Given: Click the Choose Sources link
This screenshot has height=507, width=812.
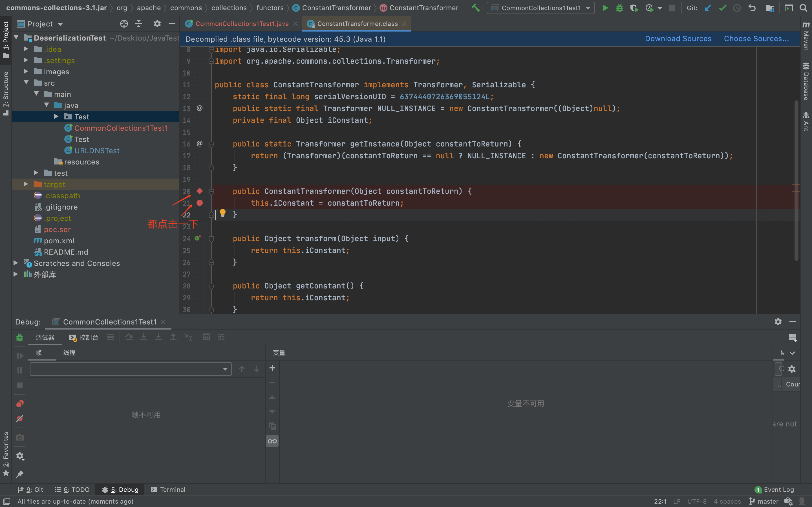Looking at the screenshot, I should click(756, 39).
